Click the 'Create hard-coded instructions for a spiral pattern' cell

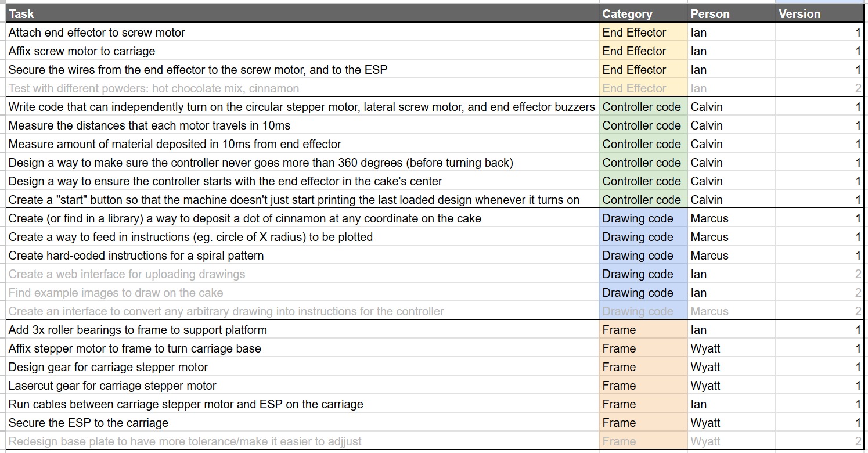click(302, 256)
